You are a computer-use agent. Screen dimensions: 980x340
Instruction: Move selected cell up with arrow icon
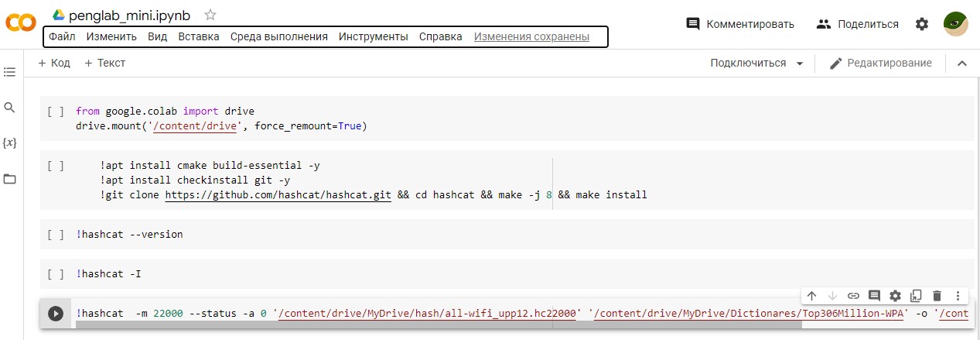(x=811, y=295)
